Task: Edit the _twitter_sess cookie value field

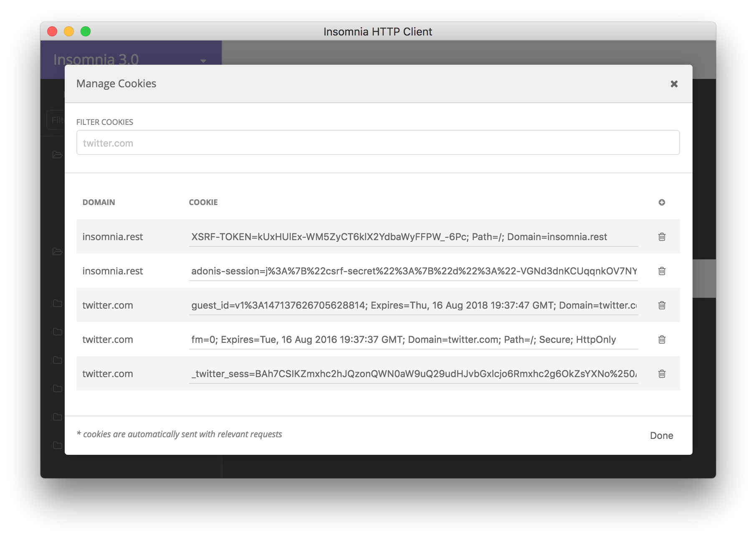Action: (413, 374)
